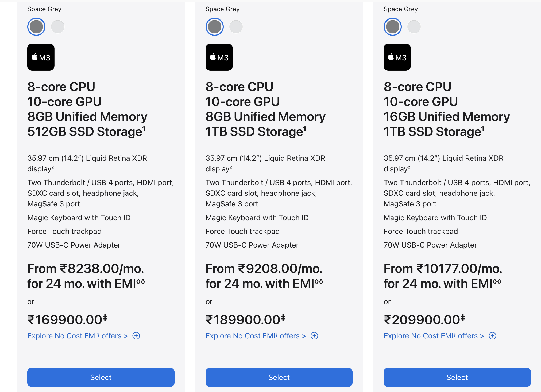Screen dimensions: 541x392
Task: Choose Silver colour for the 8GB 1TB model
Action: 236,27
